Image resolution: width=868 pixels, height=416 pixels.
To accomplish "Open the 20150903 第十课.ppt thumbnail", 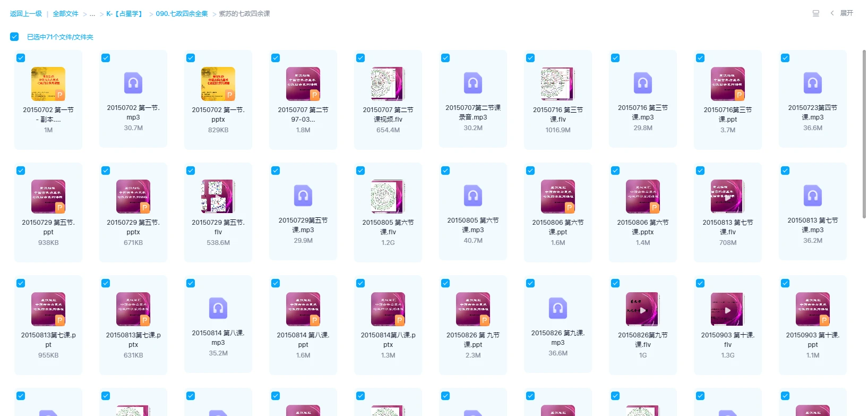I will click(x=813, y=309).
